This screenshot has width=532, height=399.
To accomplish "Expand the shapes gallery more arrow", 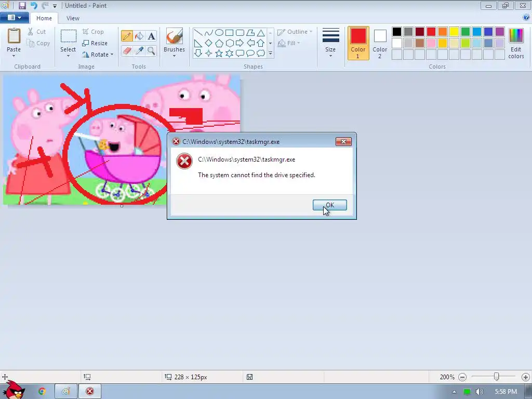I will tap(270, 54).
